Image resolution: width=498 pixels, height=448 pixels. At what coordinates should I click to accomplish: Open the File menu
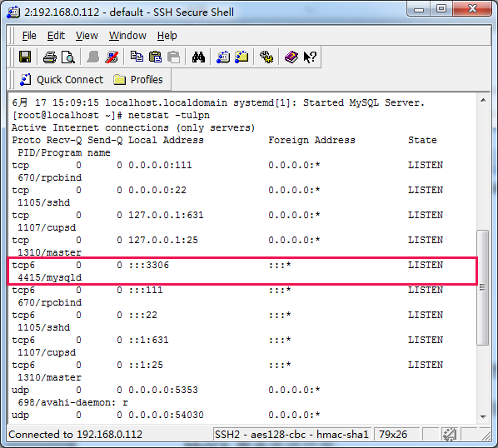(x=29, y=36)
